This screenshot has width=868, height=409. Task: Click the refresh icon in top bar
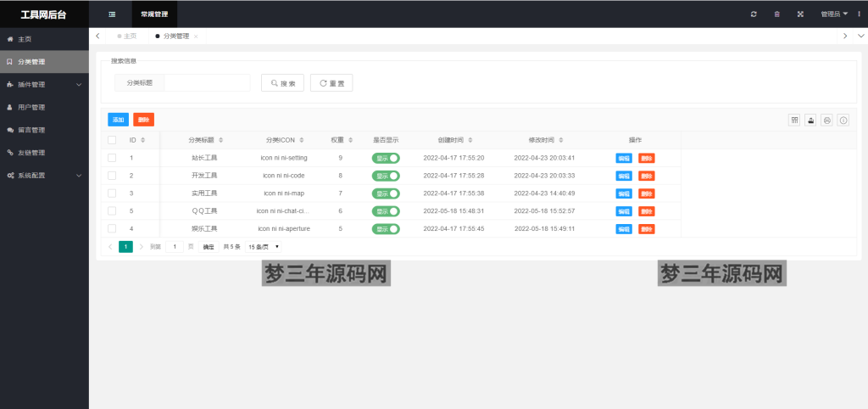click(x=754, y=14)
